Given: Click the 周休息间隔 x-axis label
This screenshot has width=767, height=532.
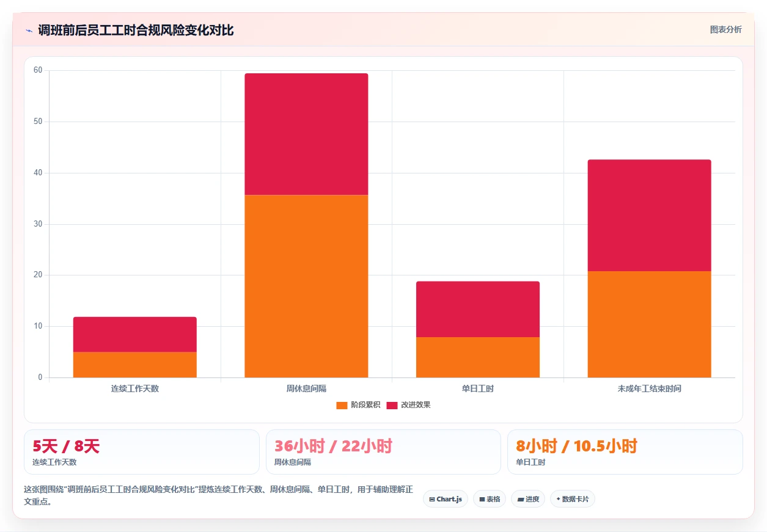Looking at the screenshot, I should pyautogui.click(x=306, y=388).
